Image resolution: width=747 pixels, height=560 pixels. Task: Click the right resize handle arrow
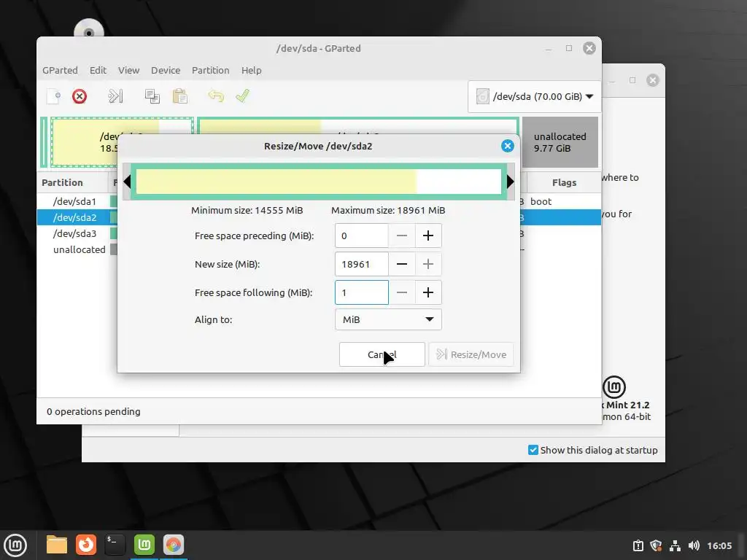click(510, 182)
